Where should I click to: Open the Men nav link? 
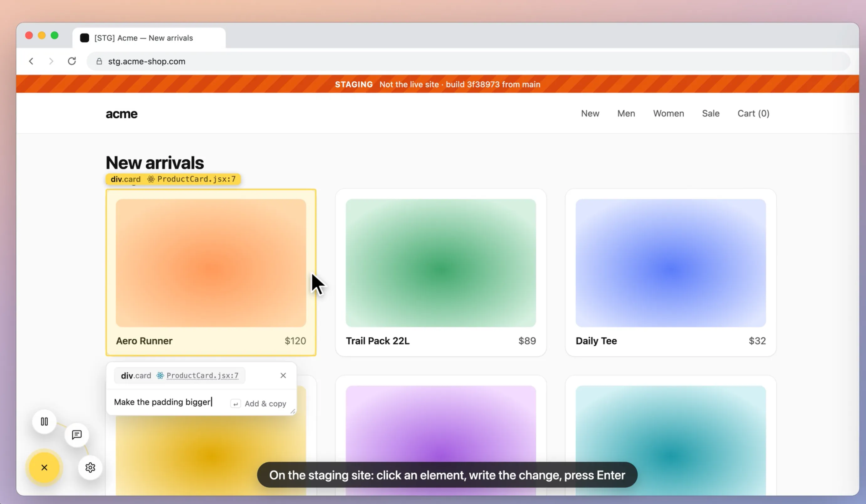[626, 113]
